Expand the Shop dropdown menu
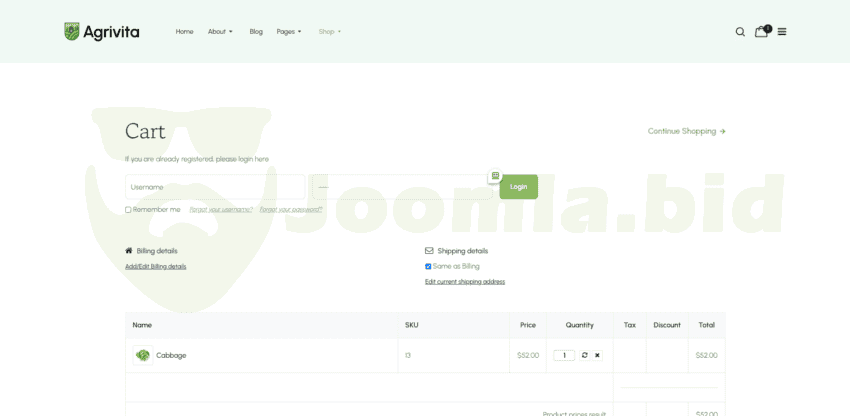The height and width of the screenshot is (416, 850). 330,32
